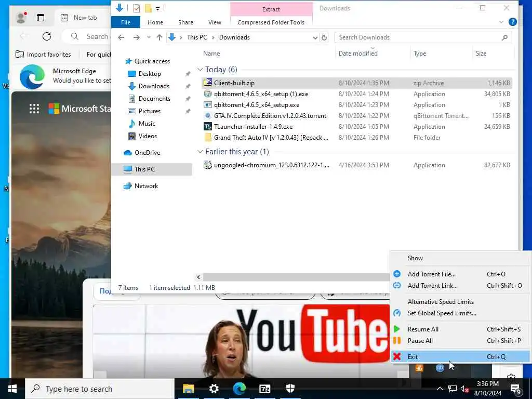Select ungoogled-chromium installer file
Screen dimensions: 532x399
(357, 165)
